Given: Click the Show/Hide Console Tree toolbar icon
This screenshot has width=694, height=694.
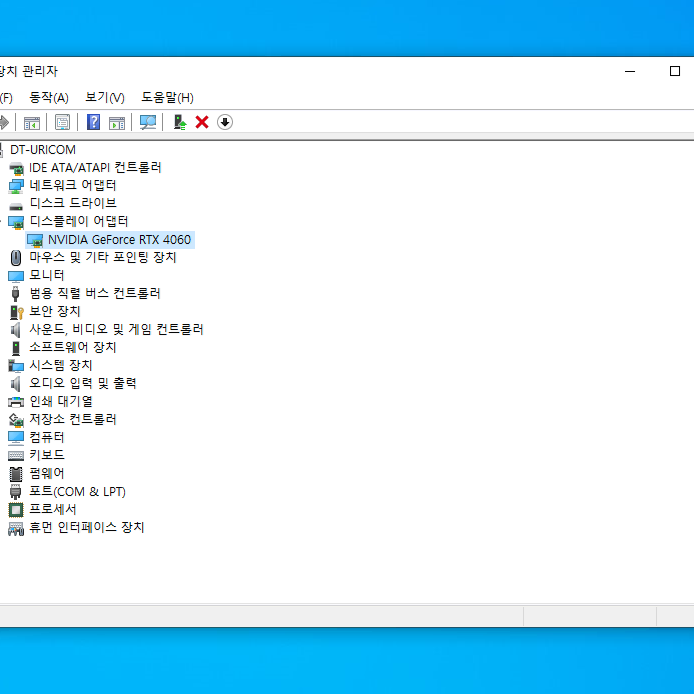Looking at the screenshot, I should [x=31, y=123].
